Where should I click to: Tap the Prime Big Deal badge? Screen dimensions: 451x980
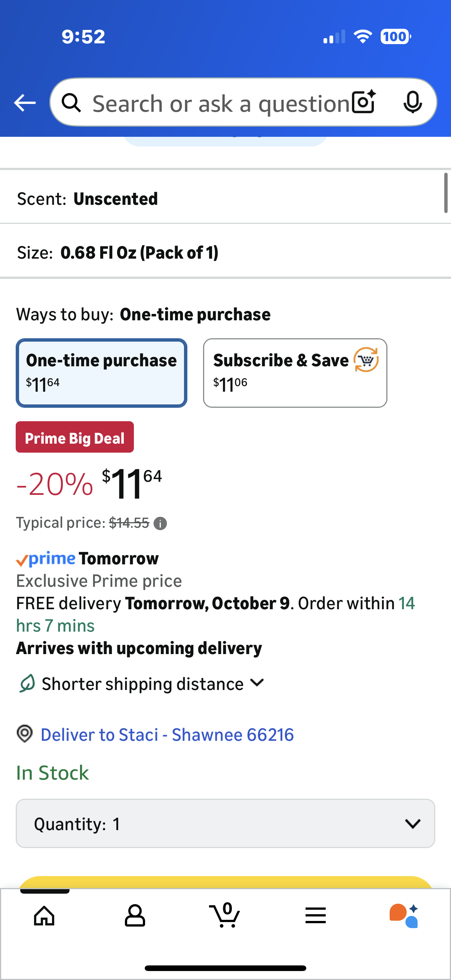[74, 437]
